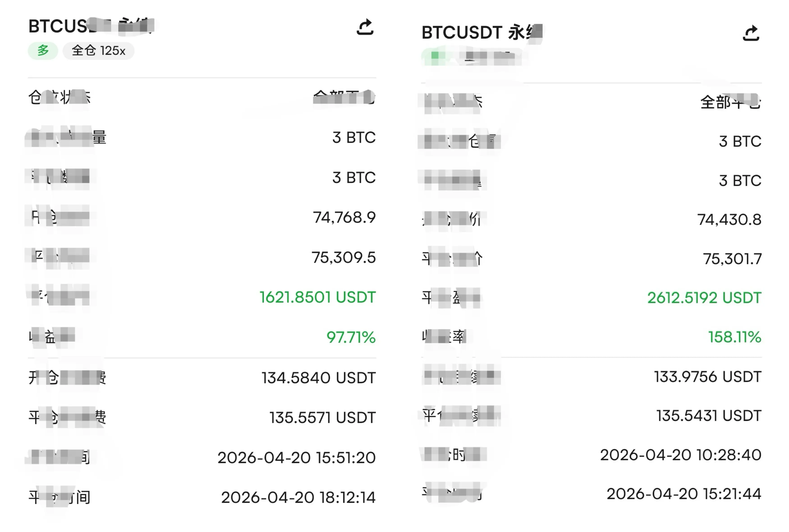This screenshot has height=532, width=789.
Task: Click left card open price 74,768.9
Action: coord(344,217)
